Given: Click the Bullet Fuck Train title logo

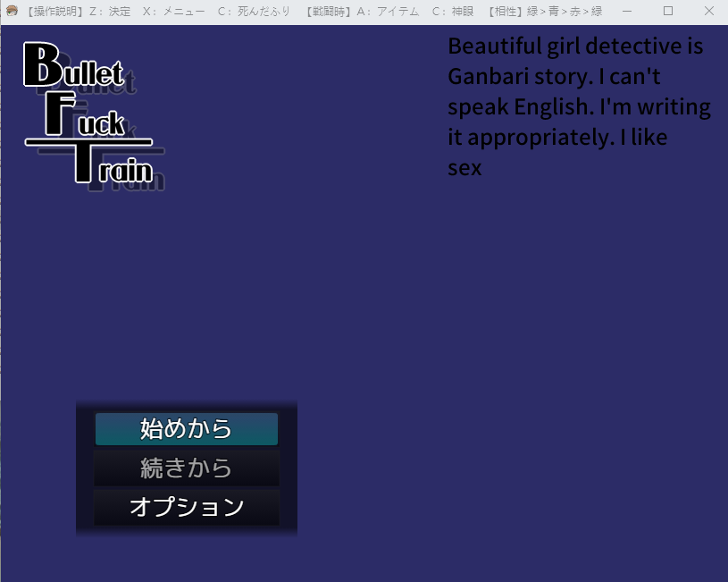Looking at the screenshot, I should coord(94,116).
